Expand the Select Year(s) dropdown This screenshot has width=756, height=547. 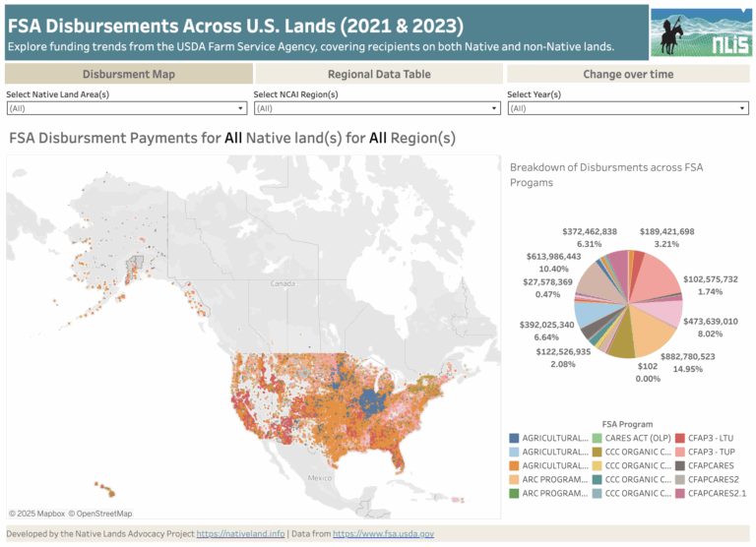[627, 108]
